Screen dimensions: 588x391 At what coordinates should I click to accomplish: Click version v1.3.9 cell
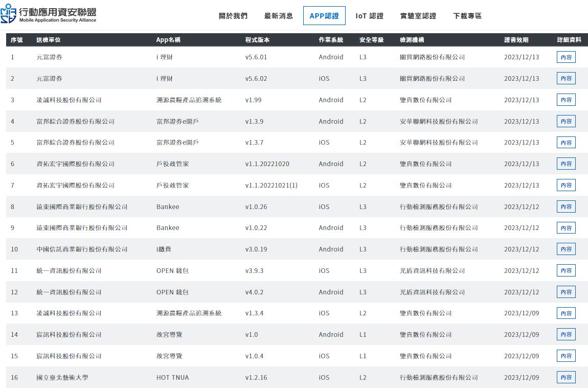coord(254,121)
